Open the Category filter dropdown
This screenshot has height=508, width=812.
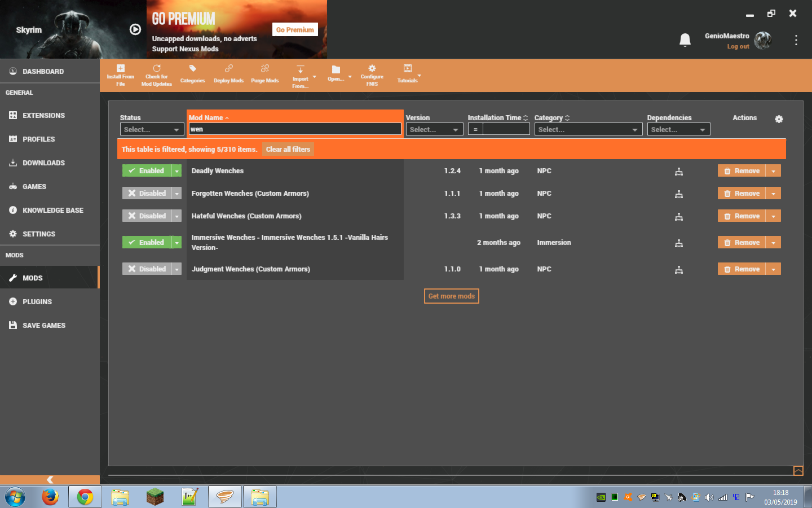click(x=588, y=129)
